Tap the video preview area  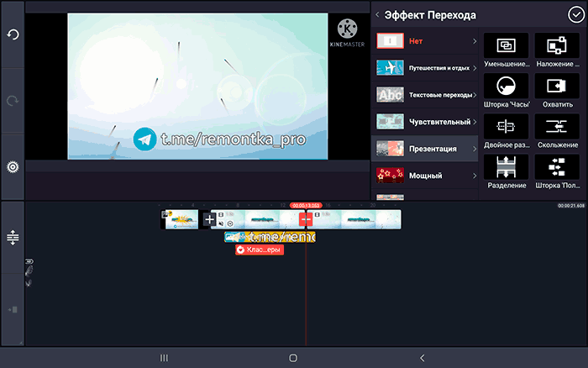click(197, 87)
